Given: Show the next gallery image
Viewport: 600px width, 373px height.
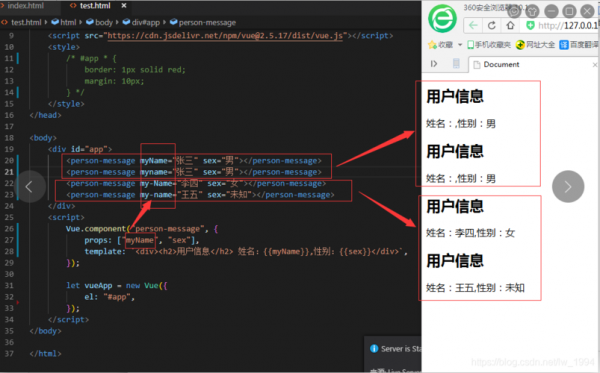Looking at the screenshot, I should pyautogui.click(x=568, y=187).
